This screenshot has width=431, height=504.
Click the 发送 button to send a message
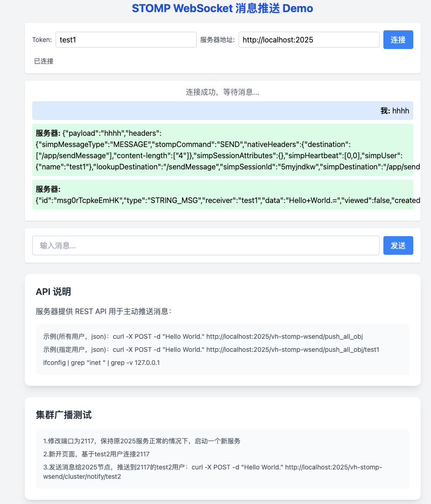(398, 245)
